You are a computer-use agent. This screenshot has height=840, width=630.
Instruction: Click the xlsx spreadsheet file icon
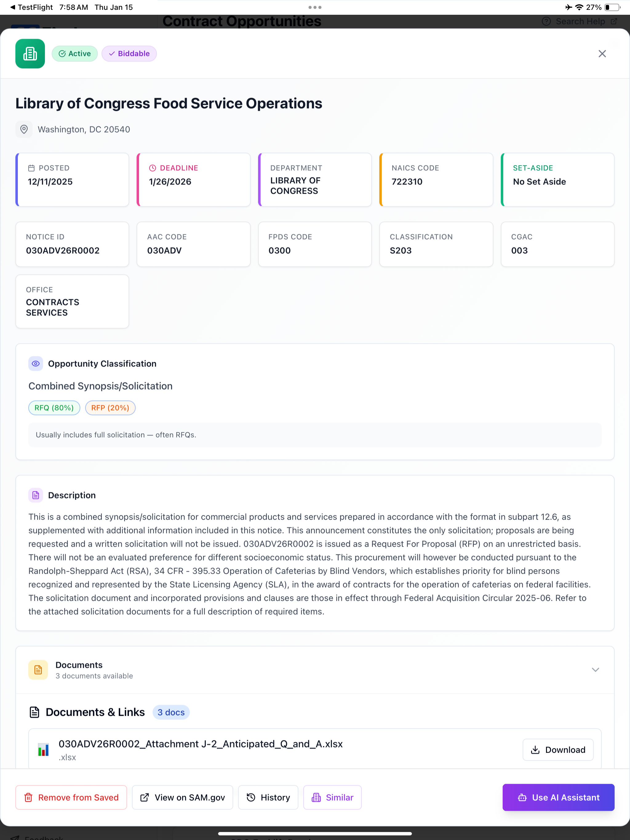(x=43, y=750)
